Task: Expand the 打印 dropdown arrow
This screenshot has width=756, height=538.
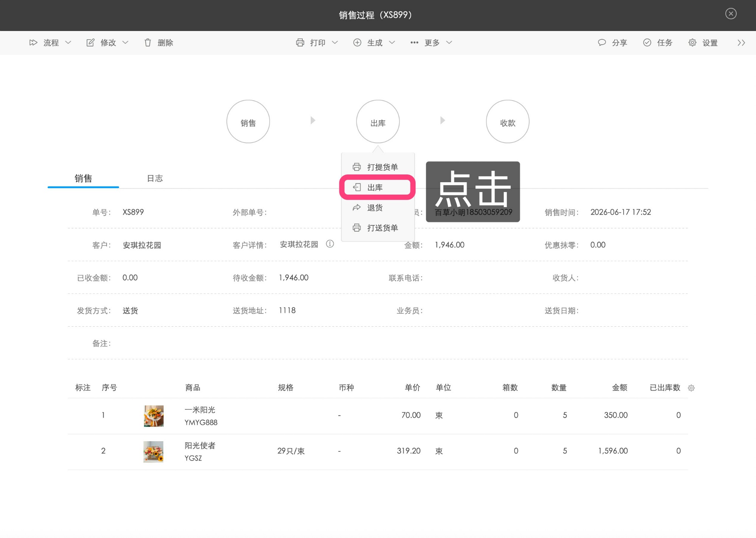Action: 335,43
